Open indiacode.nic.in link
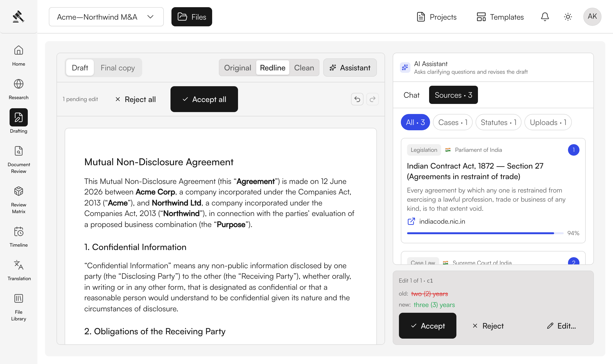The width and height of the screenshot is (613, 364). point(442,221)
